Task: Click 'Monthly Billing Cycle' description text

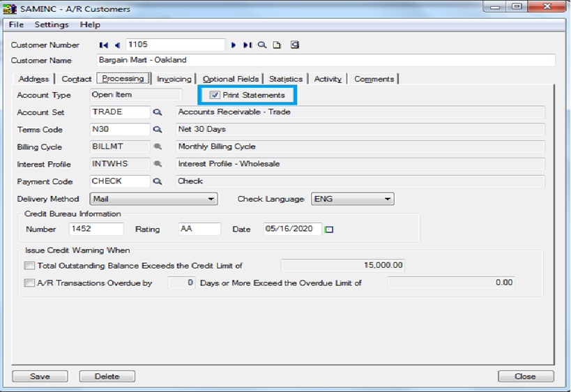Action: pos(217,146)
